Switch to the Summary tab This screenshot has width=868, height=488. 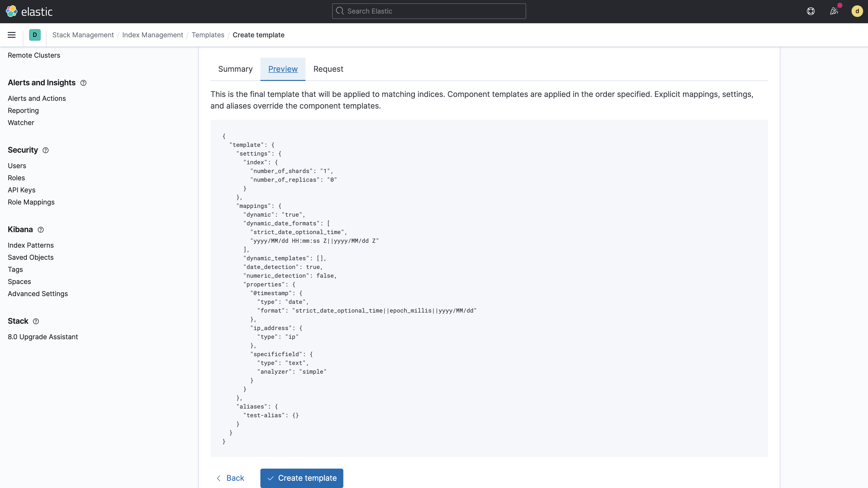click(235, 69)
